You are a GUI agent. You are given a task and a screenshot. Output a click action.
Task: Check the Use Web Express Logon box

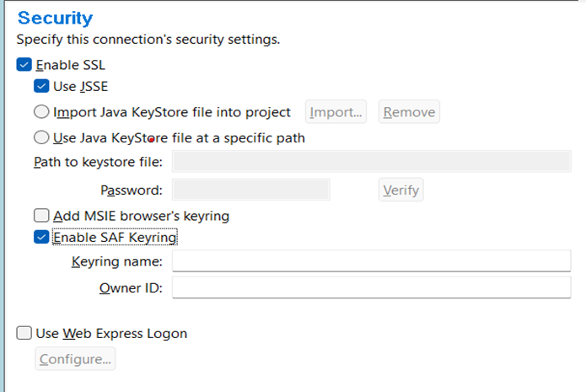[x=24, y=333]
